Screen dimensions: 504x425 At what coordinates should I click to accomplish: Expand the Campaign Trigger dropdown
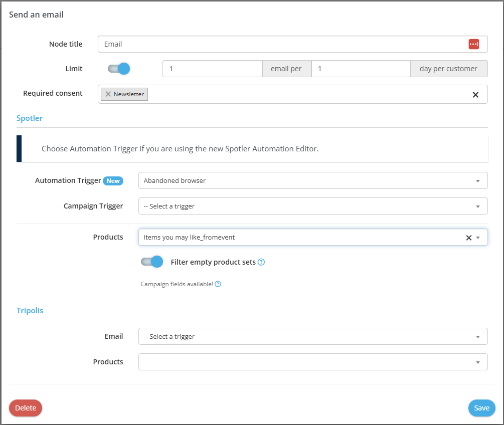point(312,206)
